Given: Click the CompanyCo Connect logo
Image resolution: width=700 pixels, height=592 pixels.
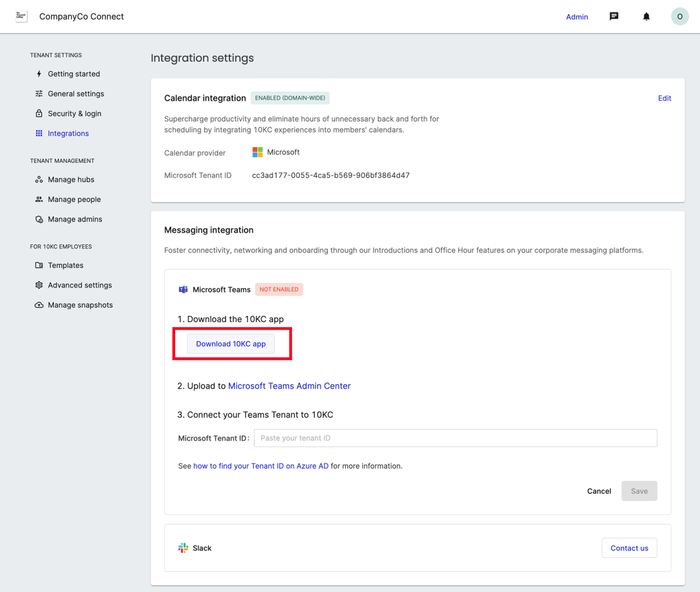Looking at the screenshot, I should [x=21, y=16].
